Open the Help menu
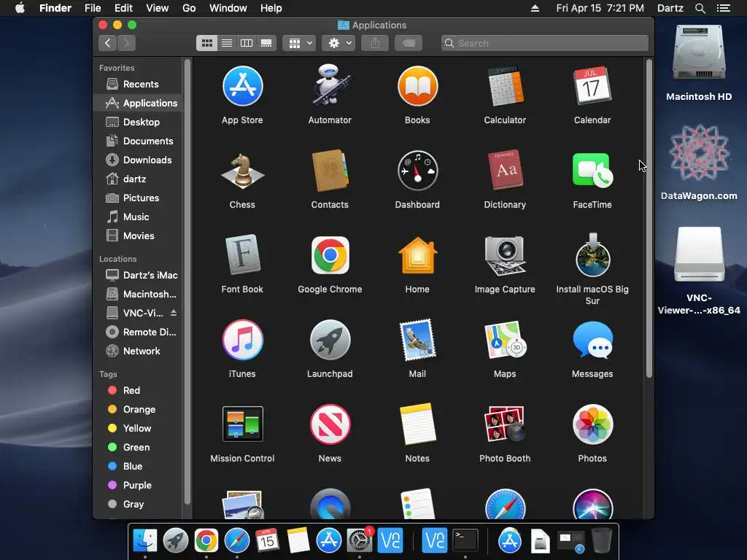747x560 pixels. [x=271, y=8]
